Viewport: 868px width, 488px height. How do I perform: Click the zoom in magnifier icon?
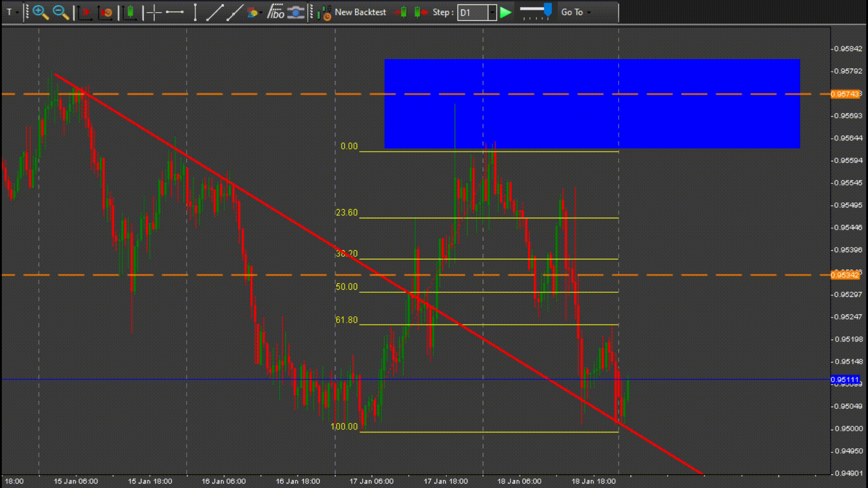coord(40,12)
